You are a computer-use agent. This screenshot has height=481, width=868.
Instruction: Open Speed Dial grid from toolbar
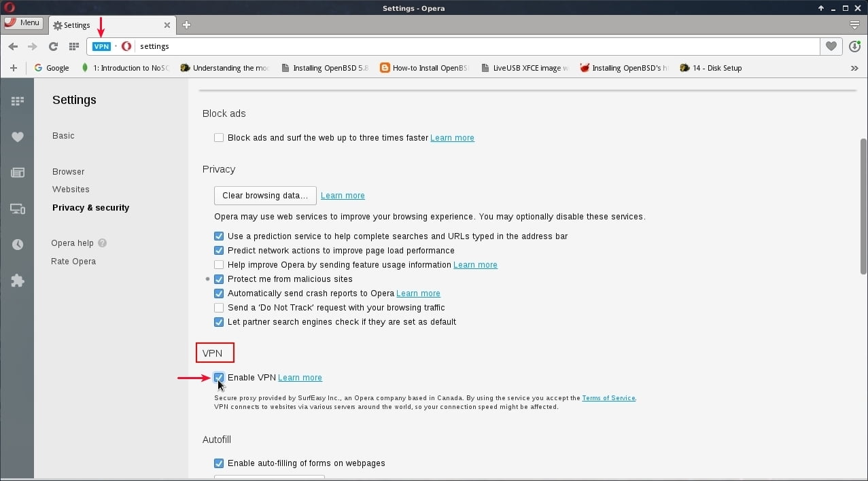tap(74, 46)
